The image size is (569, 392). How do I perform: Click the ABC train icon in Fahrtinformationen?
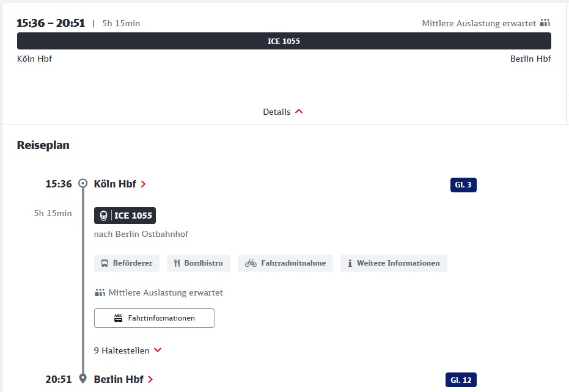pyautogui.click(x=119, y=318)
